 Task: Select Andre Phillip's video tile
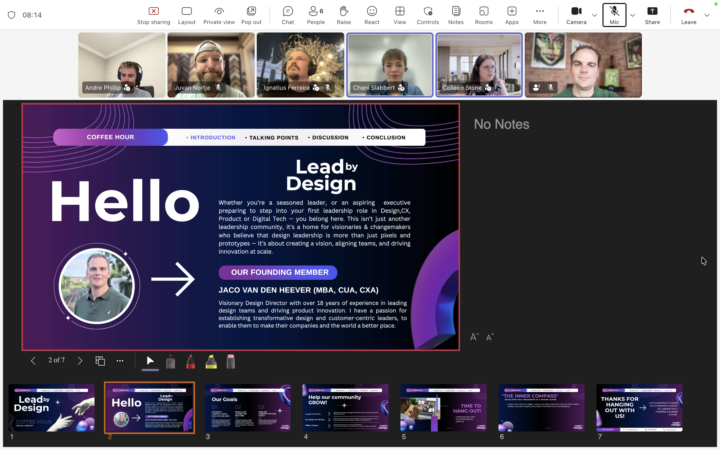122,65
